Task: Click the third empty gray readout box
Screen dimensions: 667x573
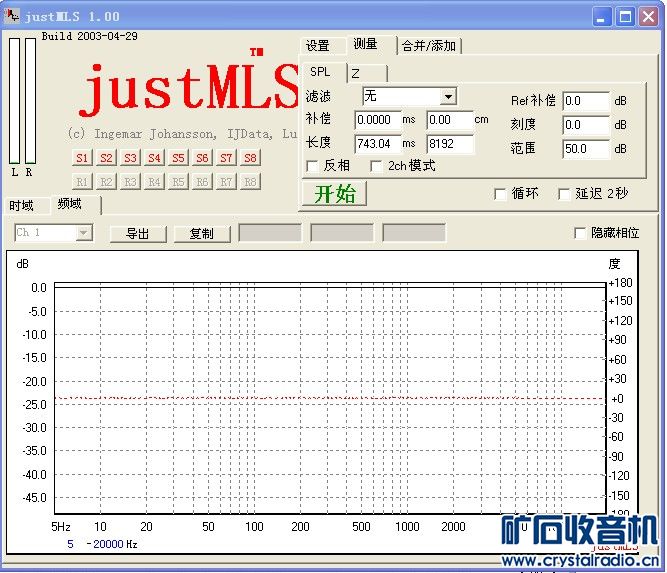Action: 414,233
